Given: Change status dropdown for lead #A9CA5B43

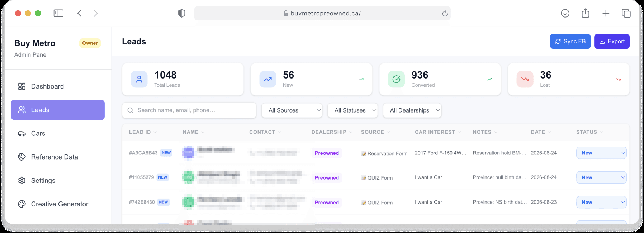Looking at the screenshot, I should click(601, 153).
